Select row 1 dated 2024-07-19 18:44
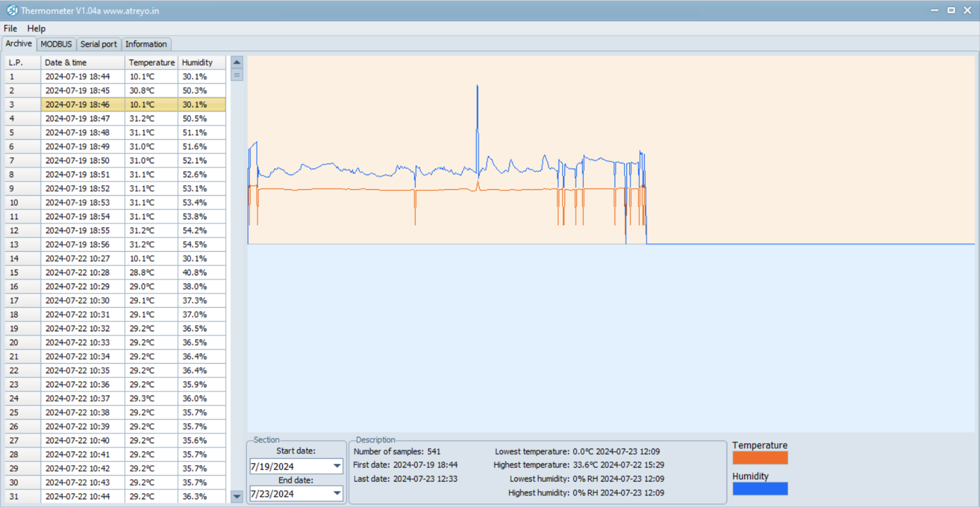980x507 pixels. (115, 77)
